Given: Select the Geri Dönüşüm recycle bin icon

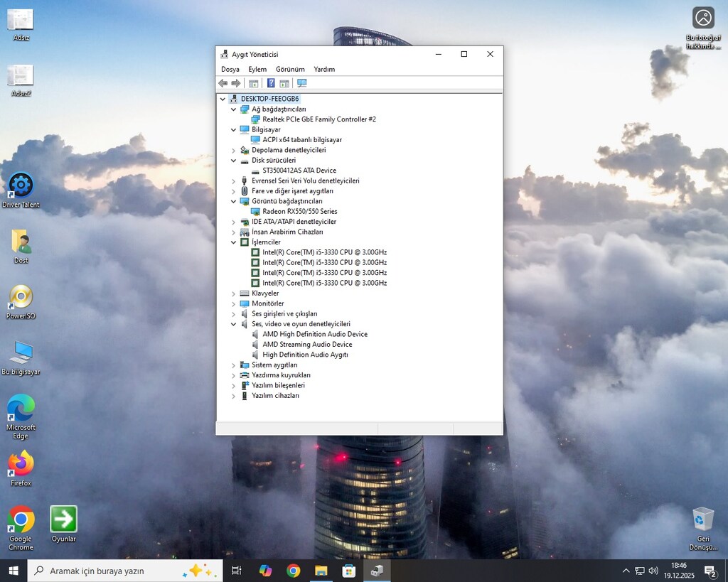Looking at the screenshot, I should point(703,529).
